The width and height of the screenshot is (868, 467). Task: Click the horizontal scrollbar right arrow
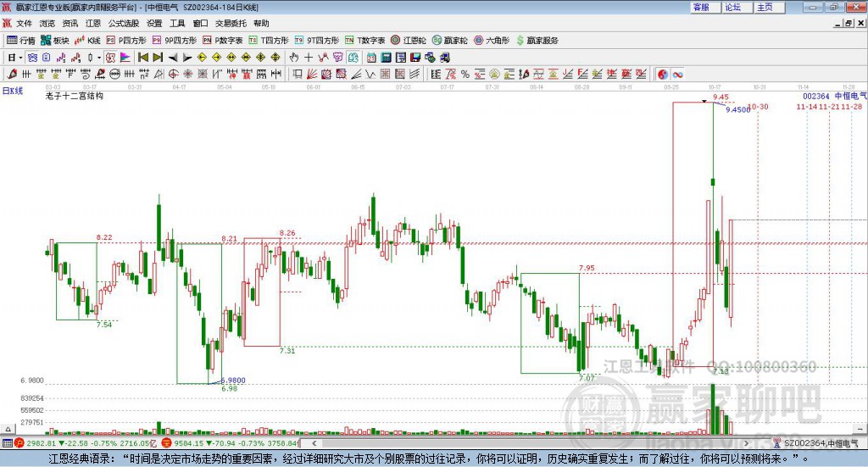coord(746,443)
